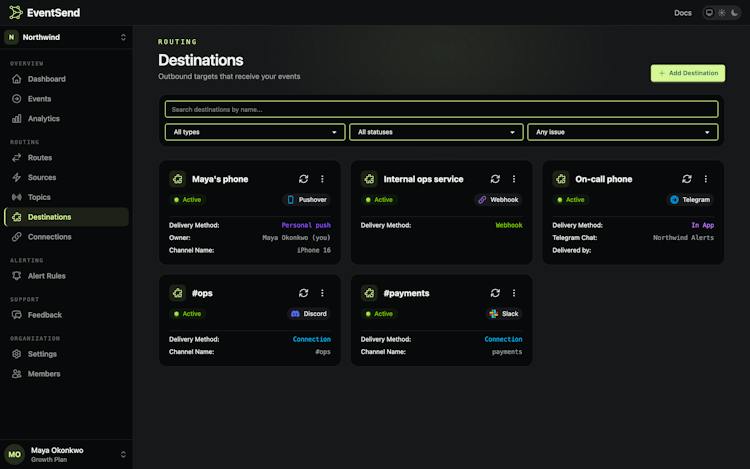Navigate to Routes
This screenshot has height=469, width=750.
(66, 158)
